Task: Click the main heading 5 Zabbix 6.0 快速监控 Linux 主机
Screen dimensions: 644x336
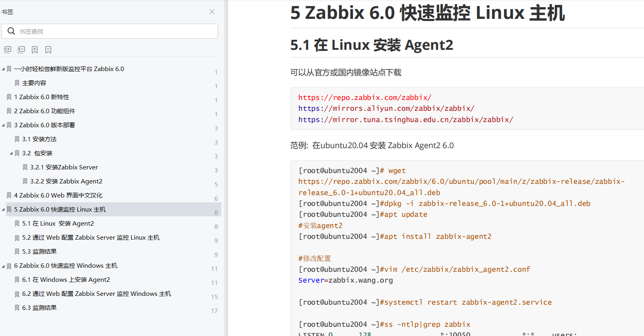Action: (x=428, y=13)
